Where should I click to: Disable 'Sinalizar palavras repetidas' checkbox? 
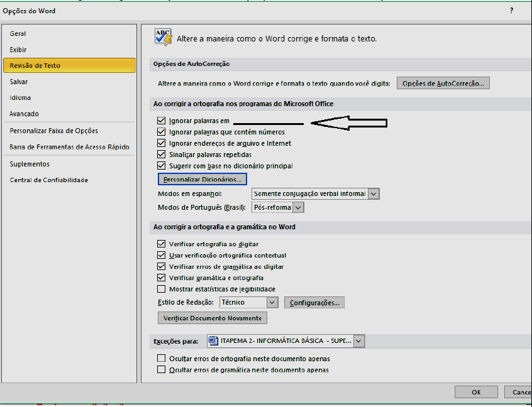click(x=162, y=155)
